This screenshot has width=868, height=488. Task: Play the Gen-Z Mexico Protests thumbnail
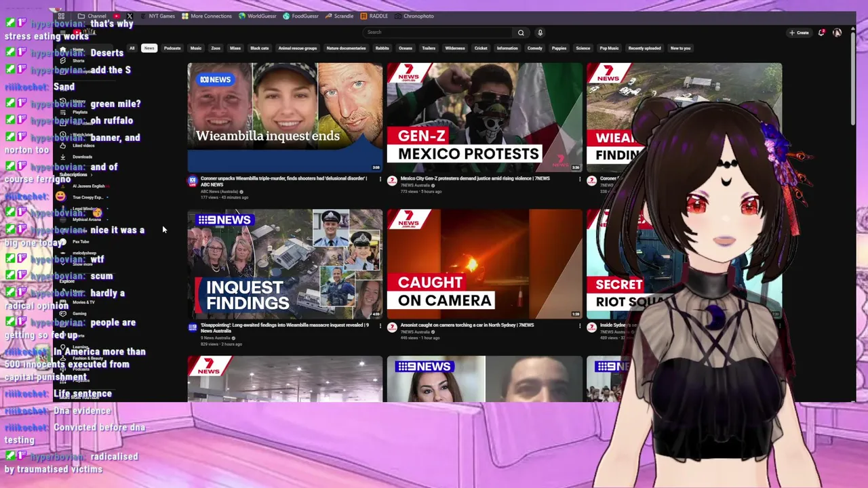pyautogui.click(x=484, y=117)
